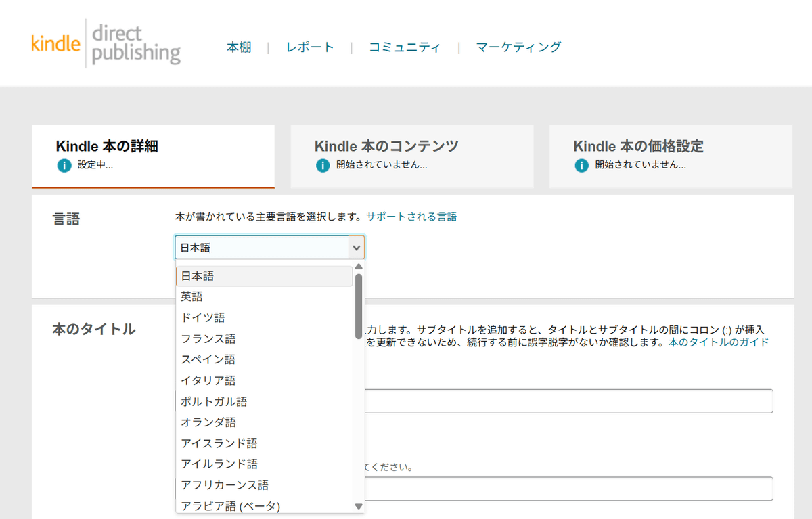This screenshot has width=812, height=519.
Task: Click the Kindle Direct Publishing logo
Action: [106, 43]
